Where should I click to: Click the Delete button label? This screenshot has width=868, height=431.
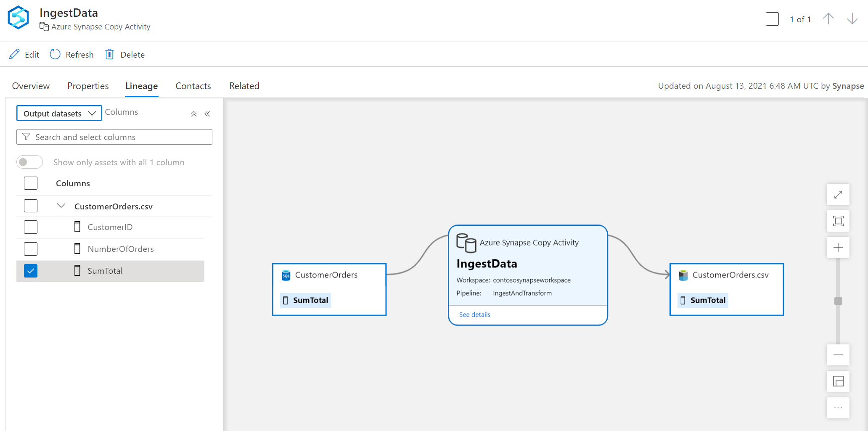click(x=132, y=55)
